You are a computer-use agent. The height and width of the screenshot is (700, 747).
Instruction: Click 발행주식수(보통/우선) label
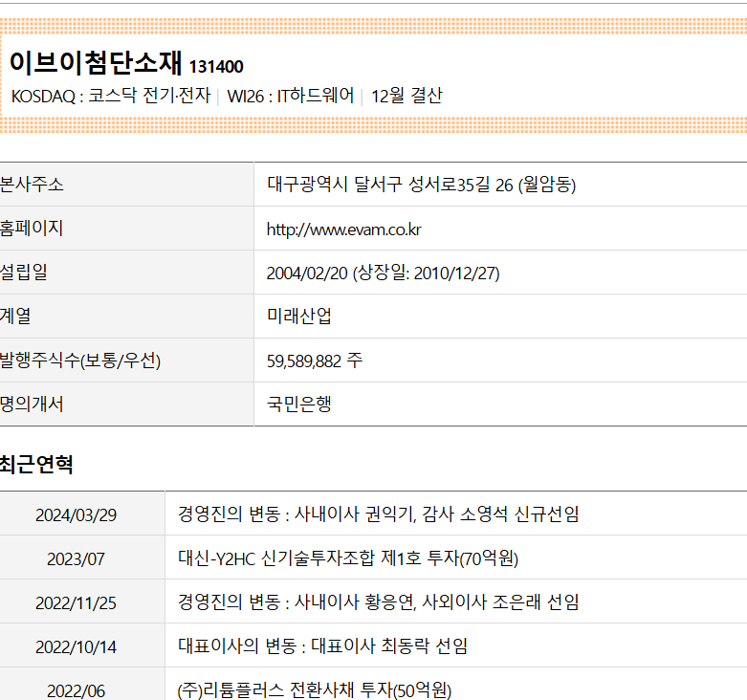[x=80, y=361]
